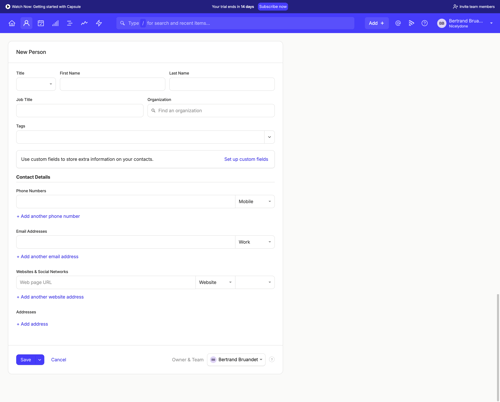Screen dimensions: 500x402
Task: Click the Bertrand Brua... account name
Action: (466, 21)
